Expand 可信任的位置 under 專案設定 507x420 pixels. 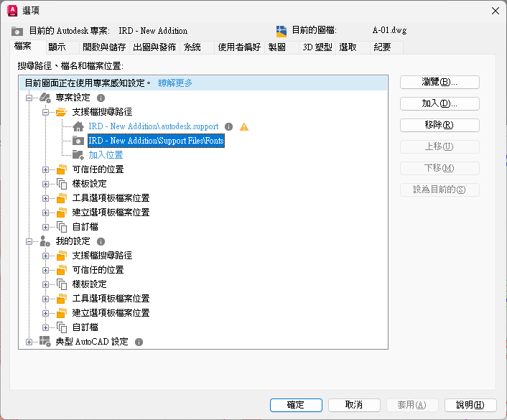point(45,169)
